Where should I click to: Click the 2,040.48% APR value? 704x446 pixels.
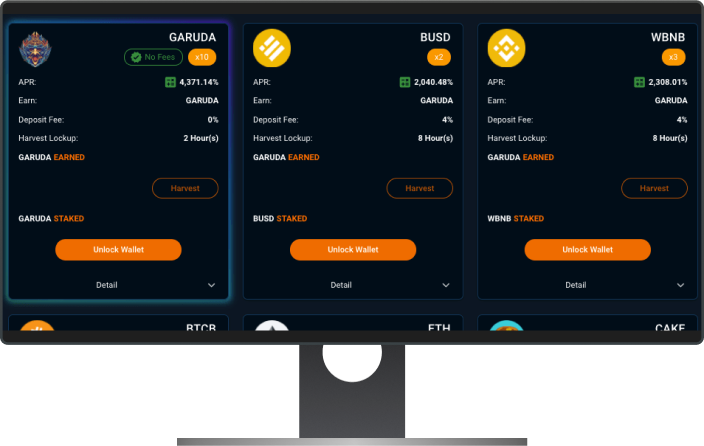(x=433, y=82)
